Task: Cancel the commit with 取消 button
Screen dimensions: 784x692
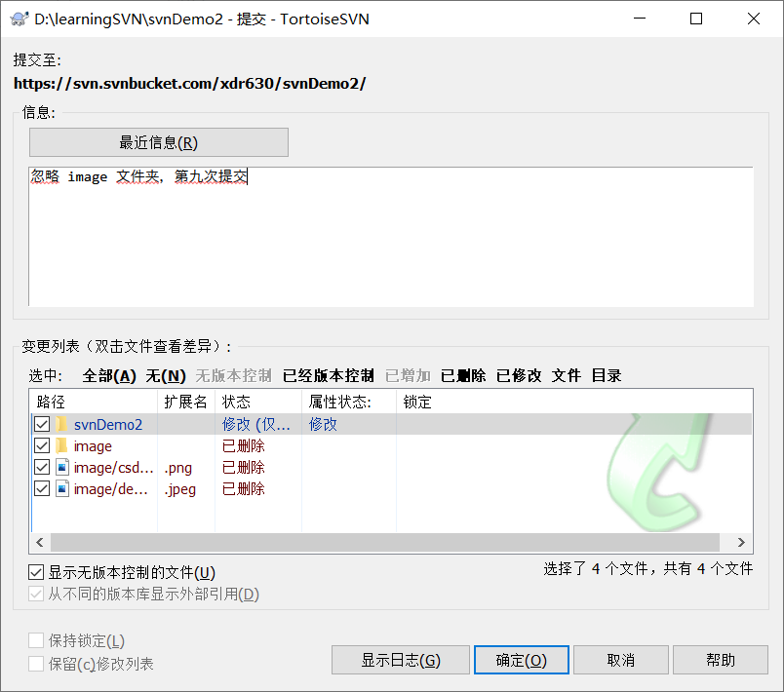Action: coord(620,660)
